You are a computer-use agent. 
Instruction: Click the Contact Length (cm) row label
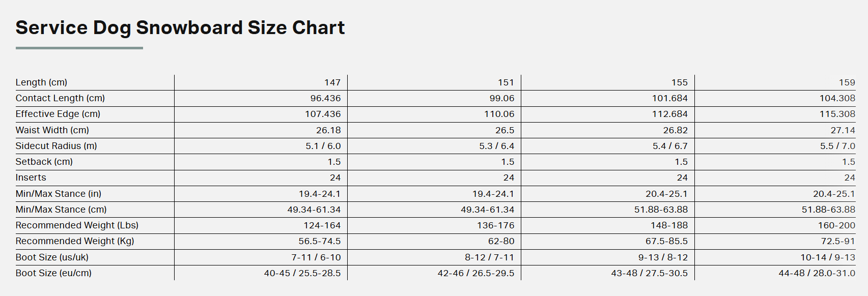coord(60,98)
